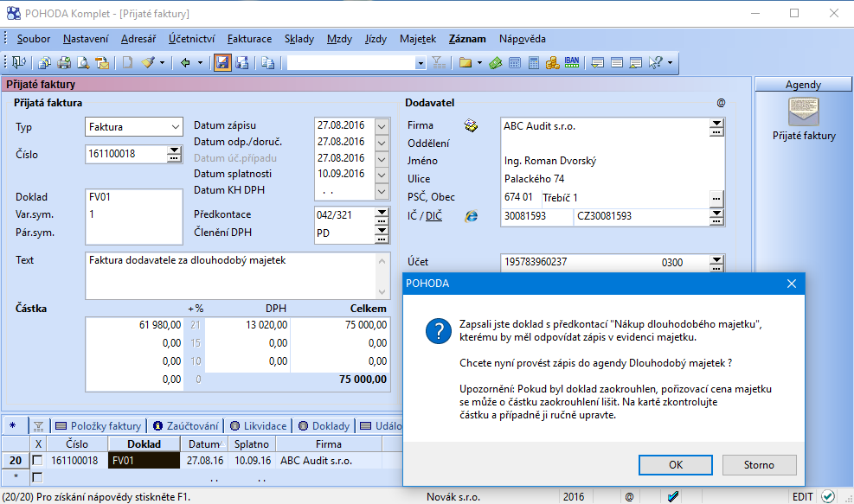Open the Majetek menu
The image size is (854, 504).
click(418, 39)
